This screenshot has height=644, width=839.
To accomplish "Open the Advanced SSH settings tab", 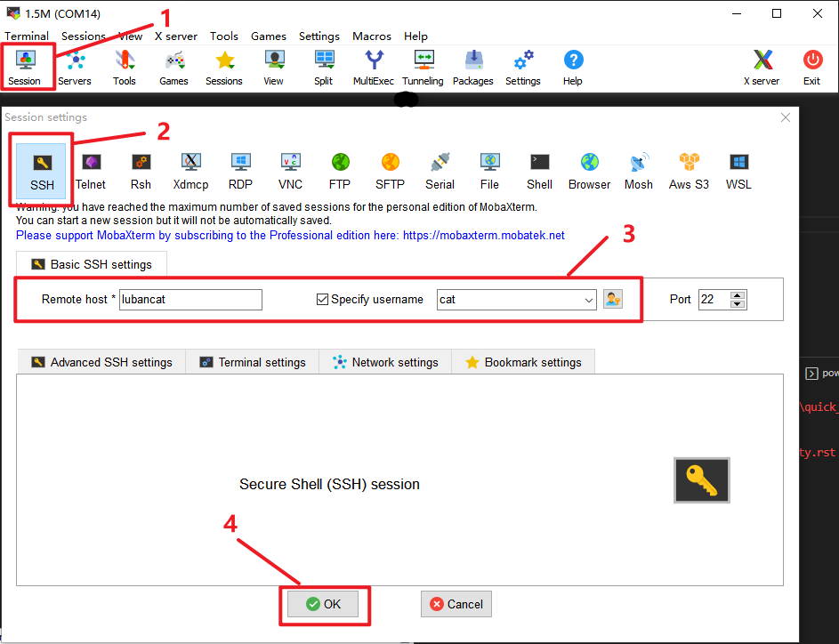I will point(101,362).
